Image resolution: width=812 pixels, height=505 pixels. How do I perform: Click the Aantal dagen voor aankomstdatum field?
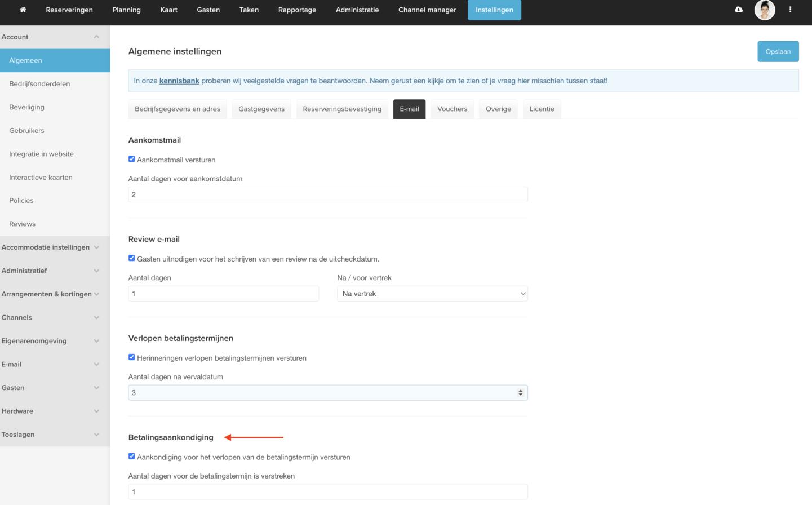pyautogui.click(x=328, y=195)
